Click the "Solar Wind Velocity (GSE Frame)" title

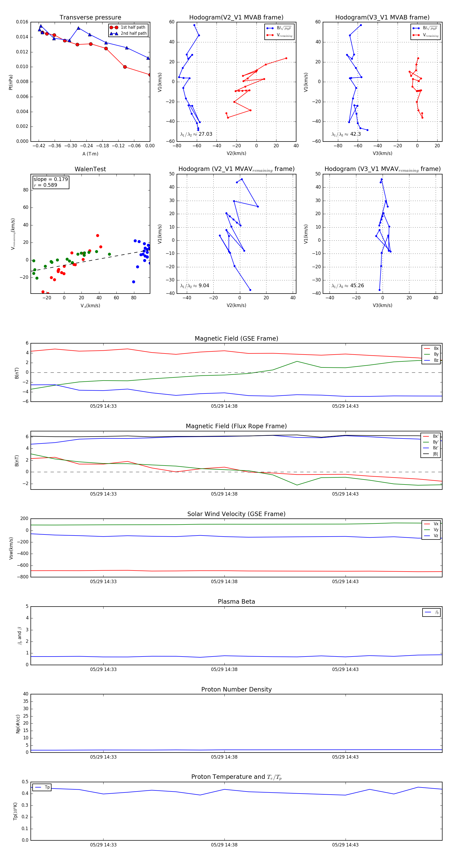point(236,514)
